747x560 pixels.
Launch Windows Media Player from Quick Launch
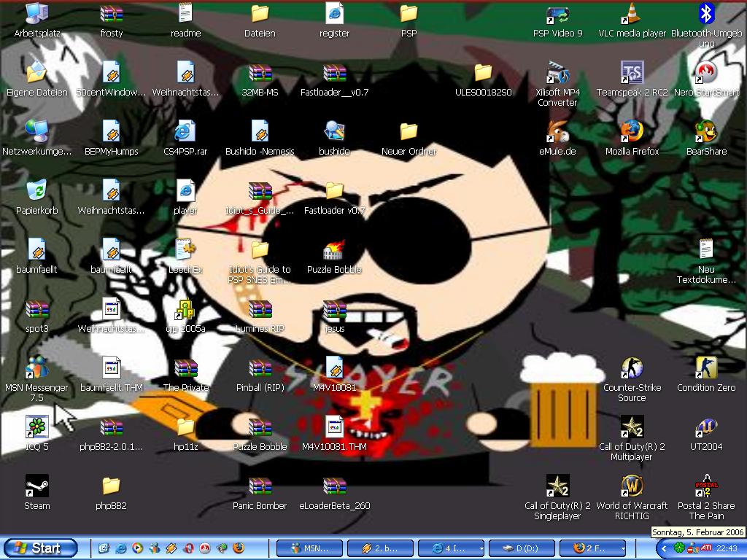click(x=138, y=548)
